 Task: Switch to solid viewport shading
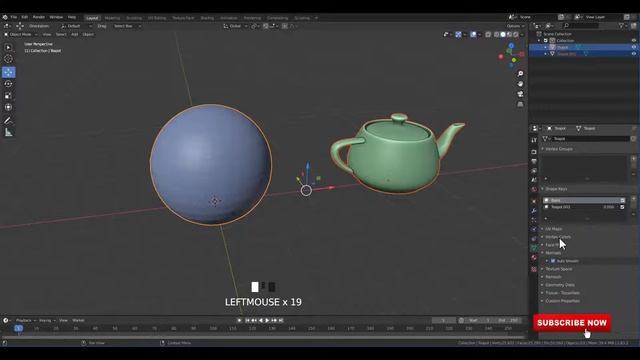[x=503, y=35]
